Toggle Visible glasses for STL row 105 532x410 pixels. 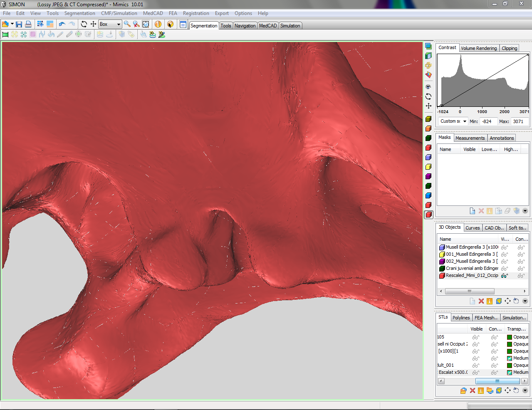(476, 337)
